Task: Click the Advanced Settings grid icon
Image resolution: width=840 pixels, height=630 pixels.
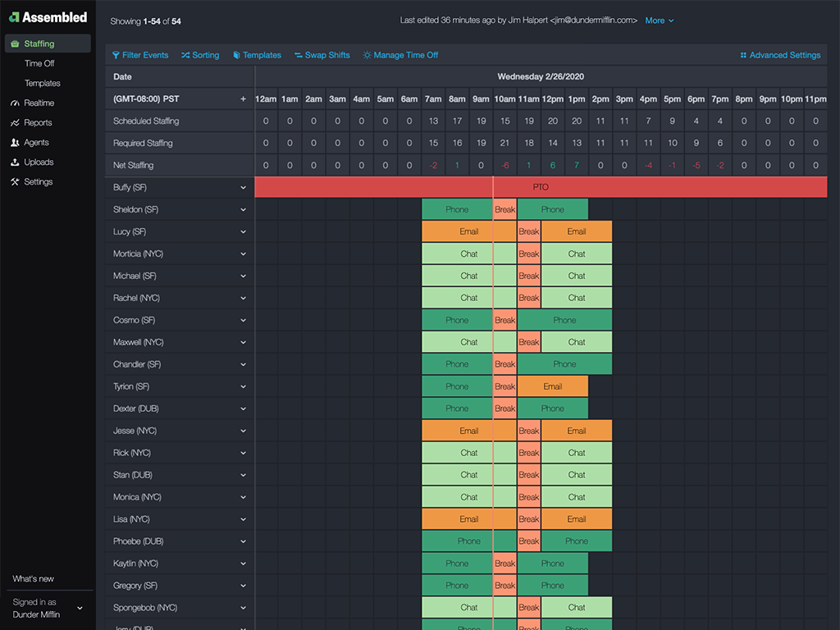Action: 743,56
